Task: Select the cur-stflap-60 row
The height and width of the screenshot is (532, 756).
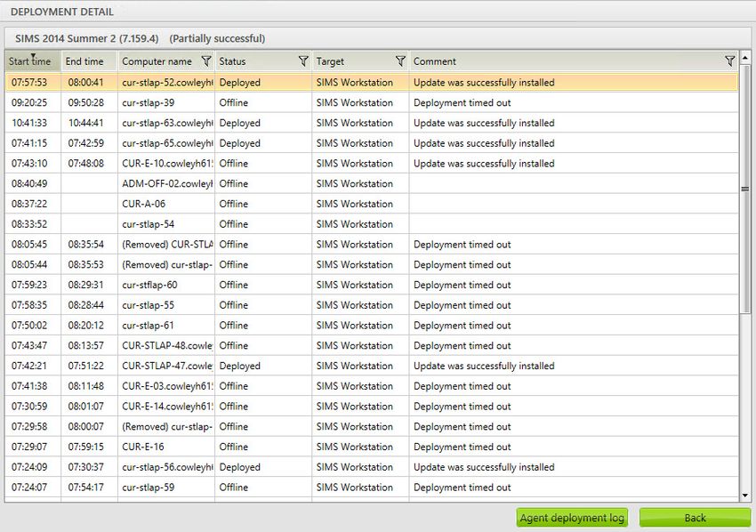Action: coord(372,285)
